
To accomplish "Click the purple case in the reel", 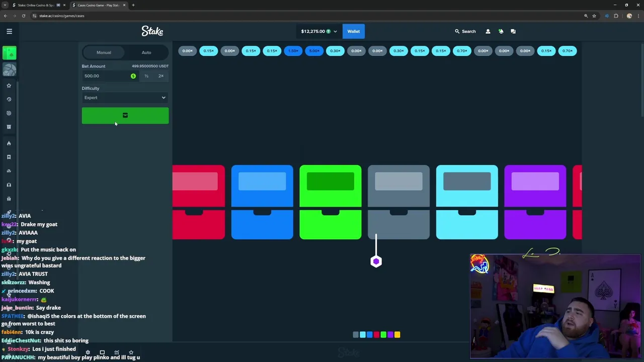I will [535, 202].
